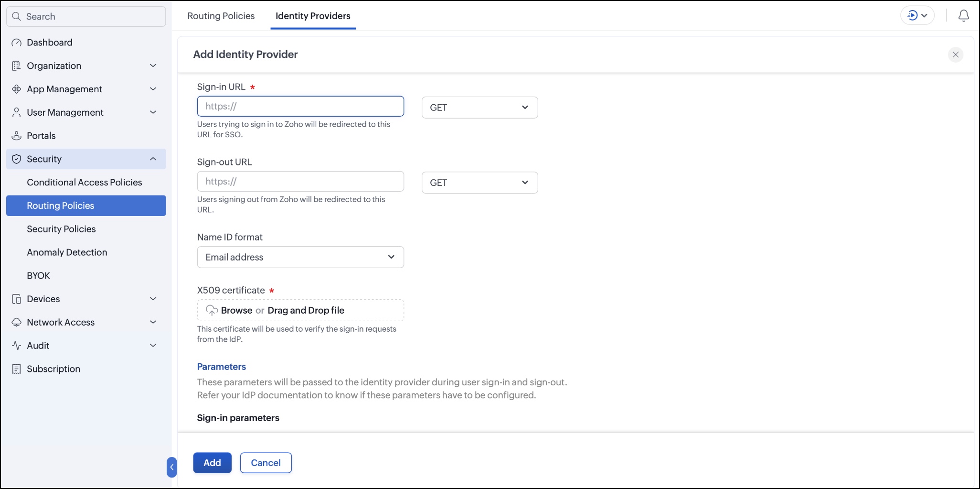Go to Dashboard
The image size is (980, 489).
[x=50, y=43]
